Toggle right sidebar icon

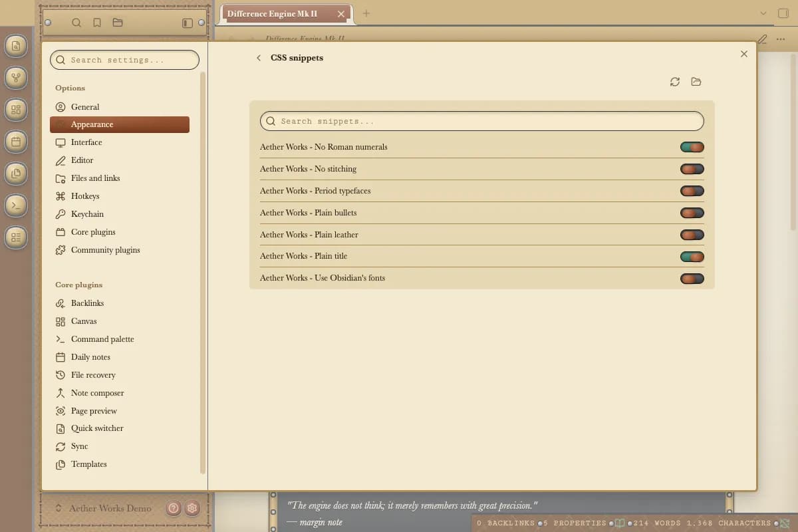click(783, 13)
